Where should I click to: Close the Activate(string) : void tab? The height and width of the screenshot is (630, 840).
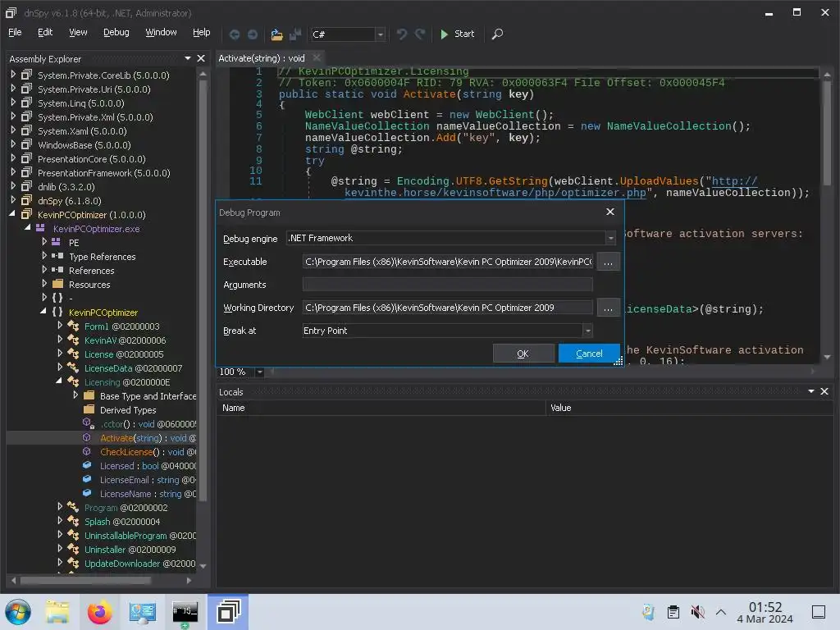[317, 58]
